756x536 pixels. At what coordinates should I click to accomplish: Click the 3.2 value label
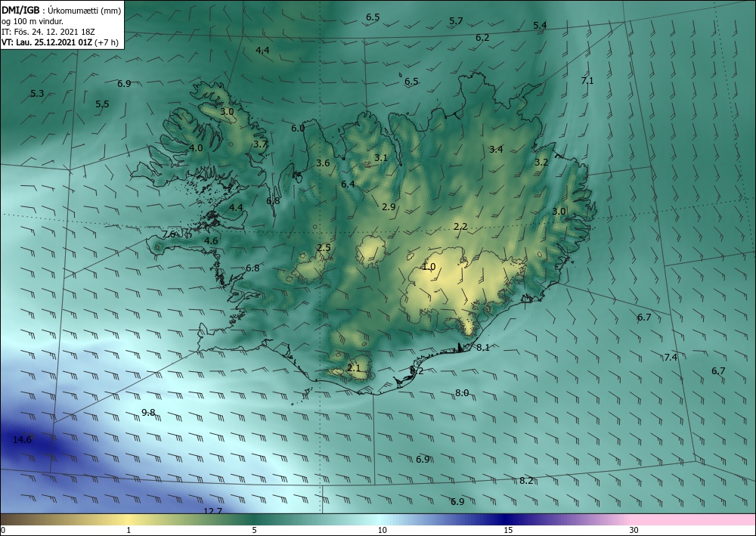pyautogui.click(x=541, y=163)
